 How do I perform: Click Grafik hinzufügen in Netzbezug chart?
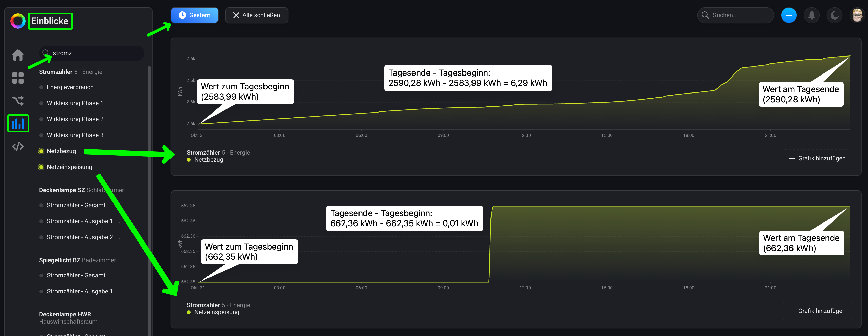pyautogui.click(x=817, y=158)
